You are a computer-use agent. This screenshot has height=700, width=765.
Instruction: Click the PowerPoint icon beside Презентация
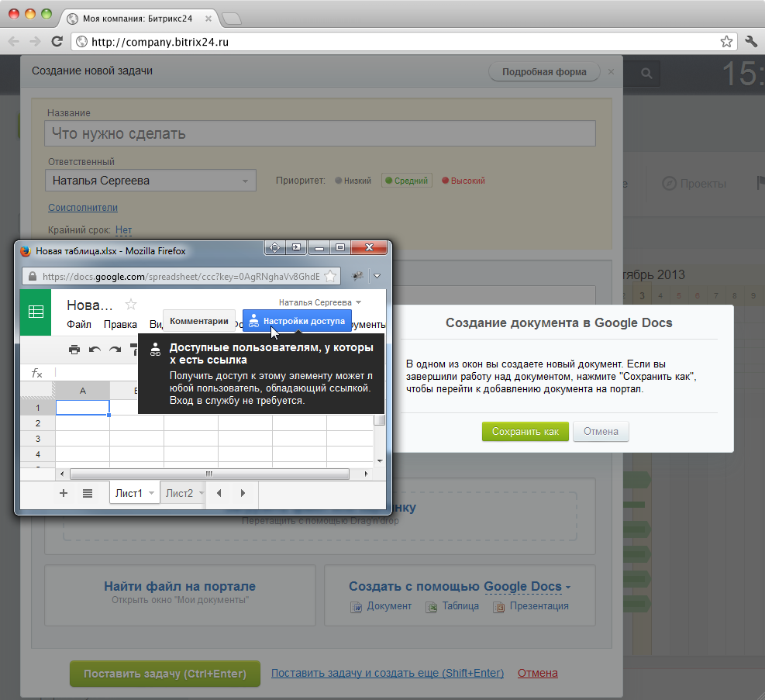pos(498,607)
